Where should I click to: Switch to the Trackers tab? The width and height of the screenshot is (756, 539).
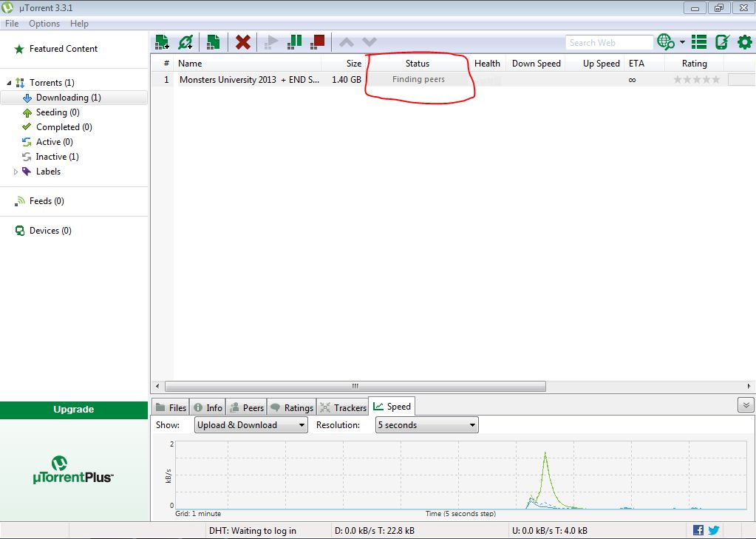[x=343, y=407]
